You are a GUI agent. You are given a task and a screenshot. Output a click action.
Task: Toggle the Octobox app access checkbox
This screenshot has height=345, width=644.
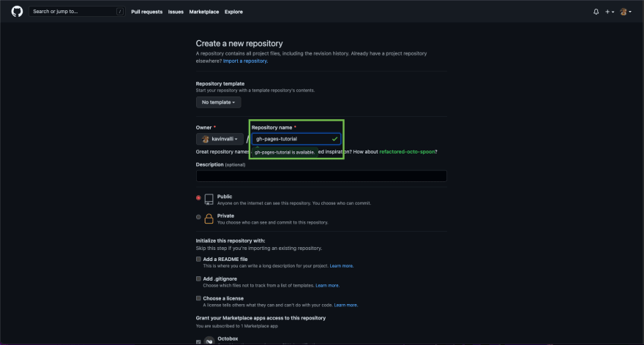click(198, 342)
